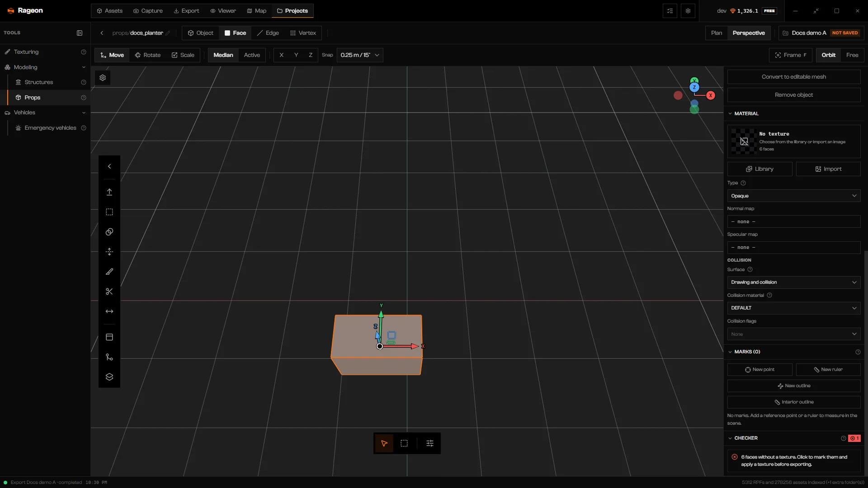Click Import texture button

click(x=828, y=169)
